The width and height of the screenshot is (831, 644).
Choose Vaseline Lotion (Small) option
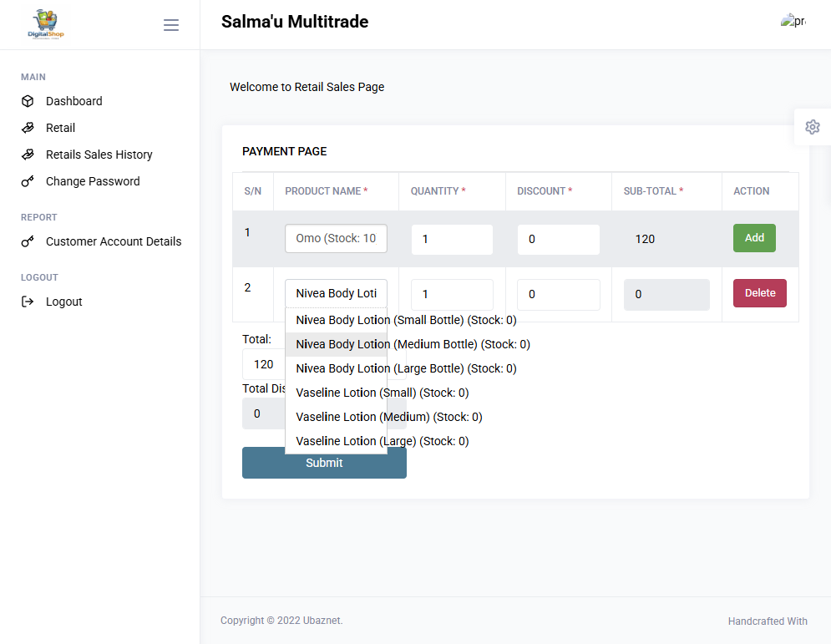pos(383,393)
